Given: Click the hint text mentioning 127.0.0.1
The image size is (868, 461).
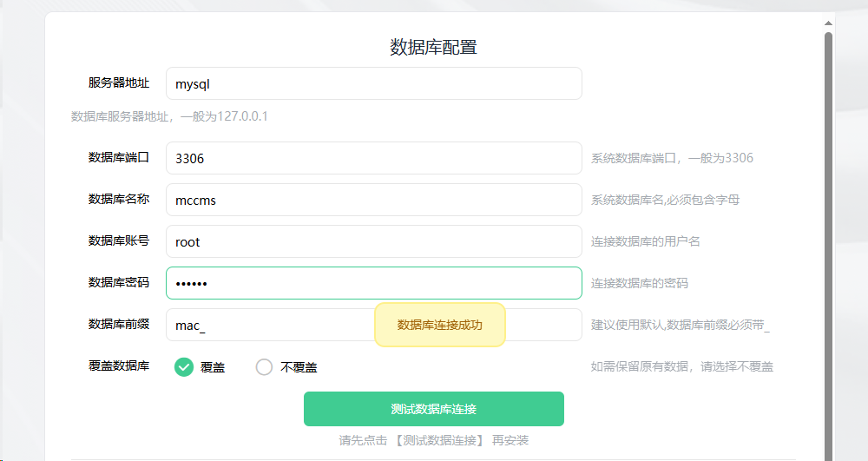Looking at the screenshot, I should point(169,116).
